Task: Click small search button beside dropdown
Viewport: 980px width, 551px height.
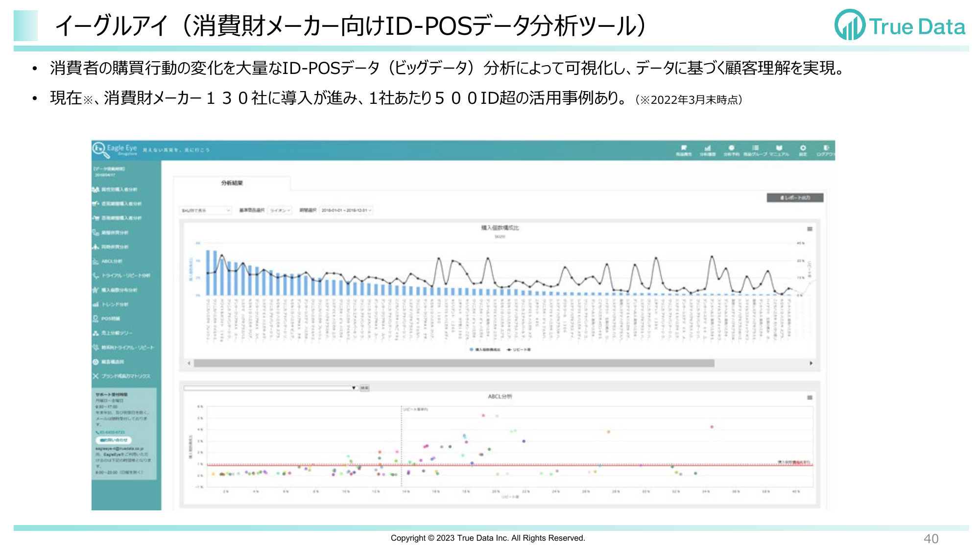Action: (x=365, y=388)
